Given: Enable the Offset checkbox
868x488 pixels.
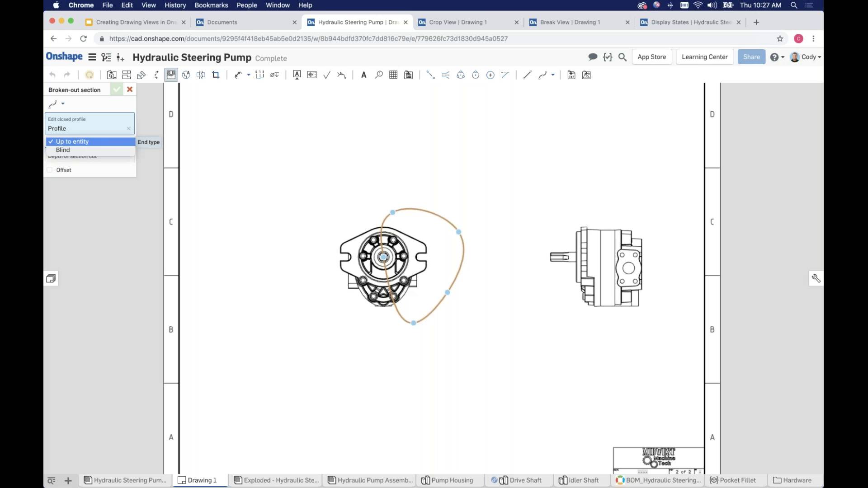Looking at the screenshot, I should pyautogui.click(x=50, y=170).
